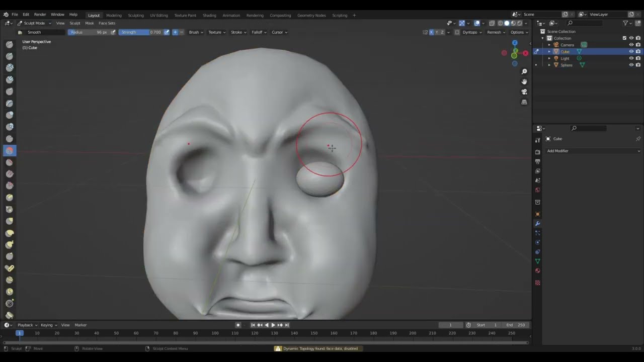Play the animation in timeline
The width and height of the screenshot is (644, 362).
pos(273,325)
